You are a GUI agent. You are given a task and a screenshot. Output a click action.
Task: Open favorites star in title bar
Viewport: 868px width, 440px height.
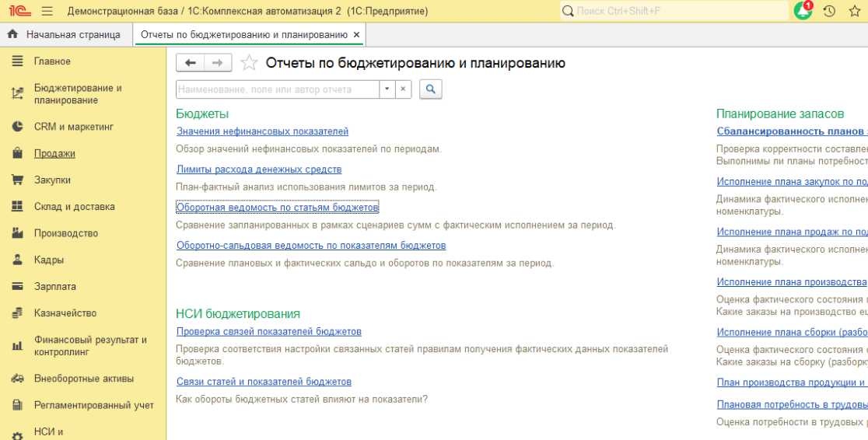[x=855, y=11]
